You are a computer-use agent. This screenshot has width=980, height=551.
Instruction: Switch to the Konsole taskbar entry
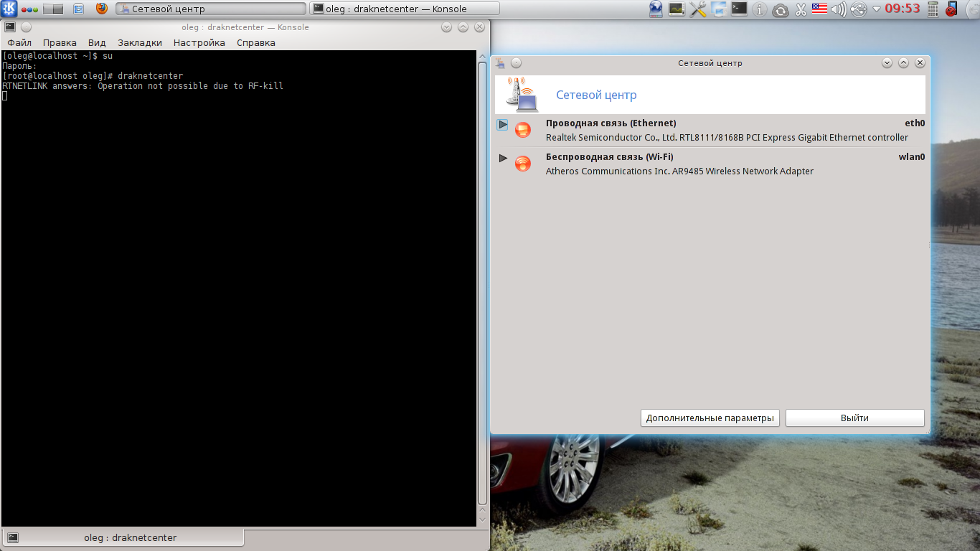click(x=405, y=9)
